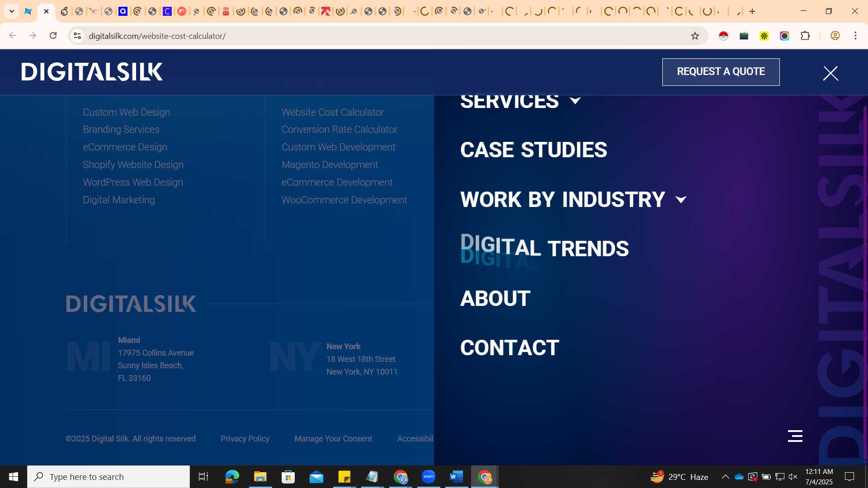
Task: Close the navigation menu with the X icon
Action: point(830,73)
